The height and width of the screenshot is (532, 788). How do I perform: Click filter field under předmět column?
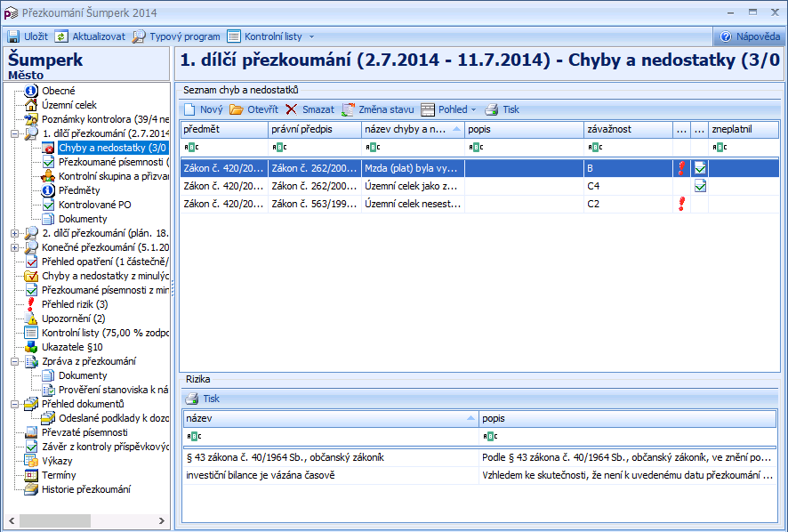pos(224,148)
